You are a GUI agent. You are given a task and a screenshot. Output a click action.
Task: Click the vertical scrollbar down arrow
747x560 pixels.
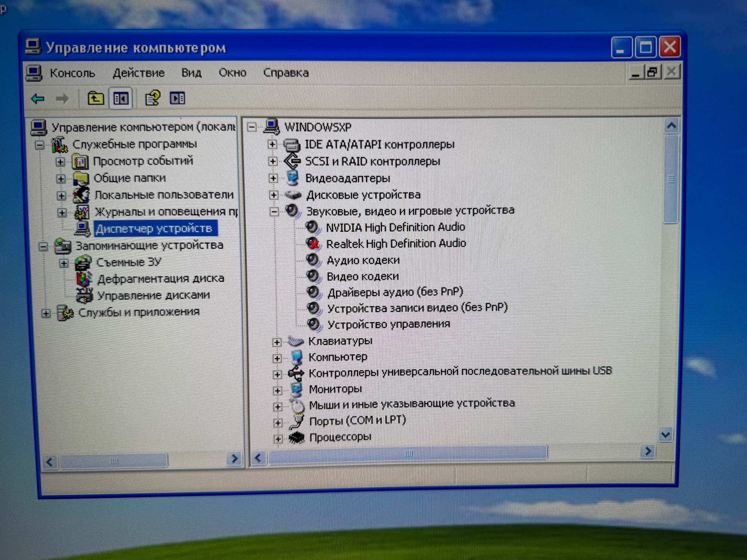tap(665, 435)
